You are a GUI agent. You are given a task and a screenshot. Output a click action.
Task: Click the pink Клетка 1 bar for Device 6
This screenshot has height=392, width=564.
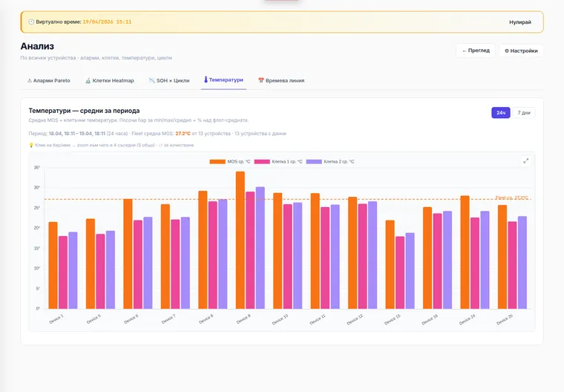click(x=138, y=264)
